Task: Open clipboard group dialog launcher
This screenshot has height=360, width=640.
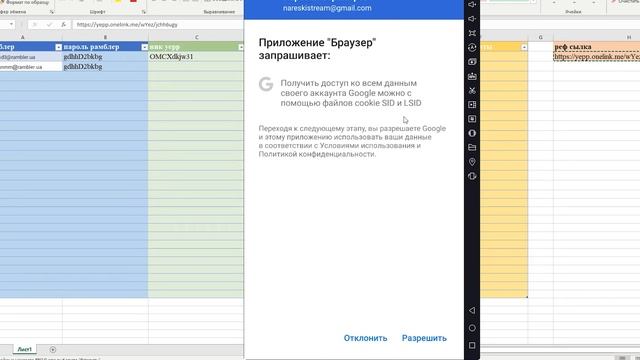Action: 52,12
